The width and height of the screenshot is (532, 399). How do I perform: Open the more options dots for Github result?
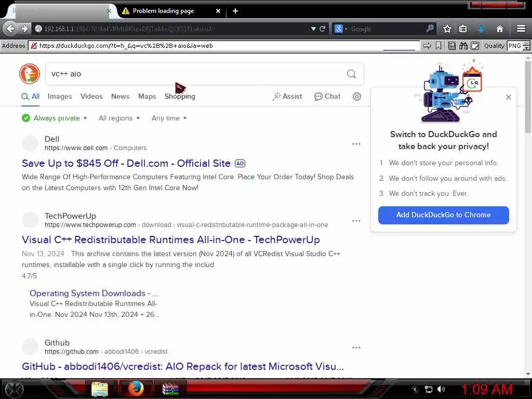pos(356,348)
